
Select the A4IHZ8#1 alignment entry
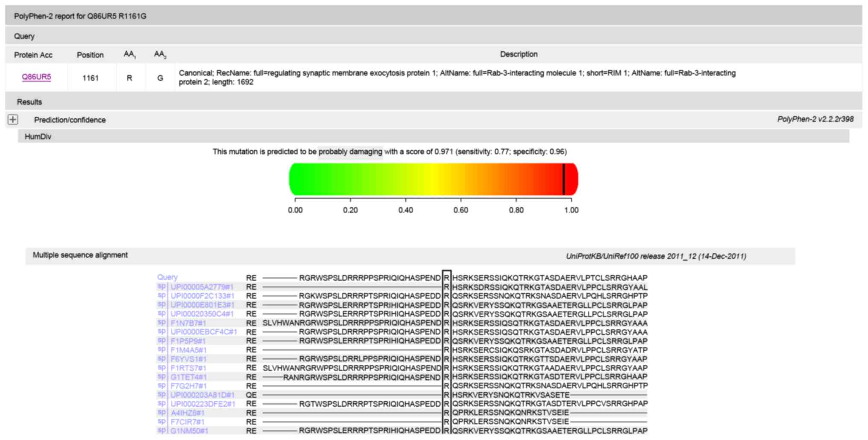coord(188,413)
